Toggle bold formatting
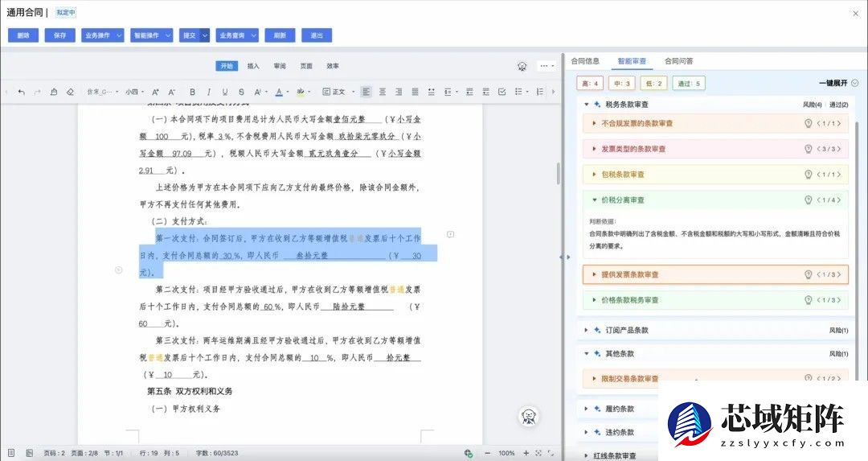868x461 pixels. point(192,92)
